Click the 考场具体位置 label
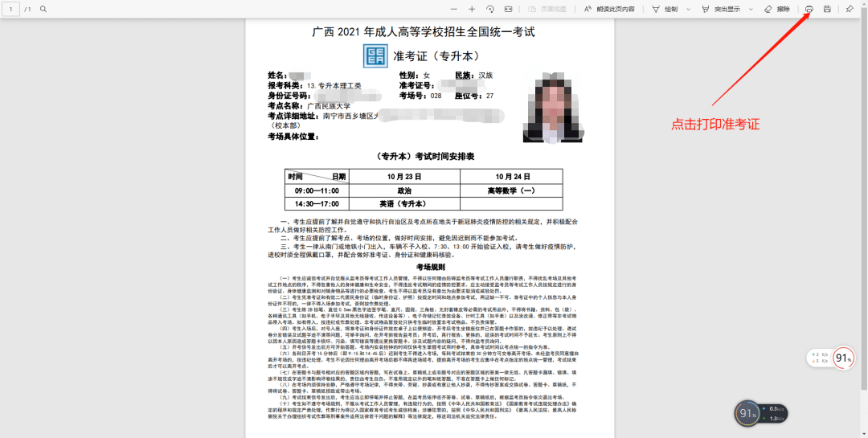The height and width of the screenshot is (438, 868). click(x=293, y=137)
